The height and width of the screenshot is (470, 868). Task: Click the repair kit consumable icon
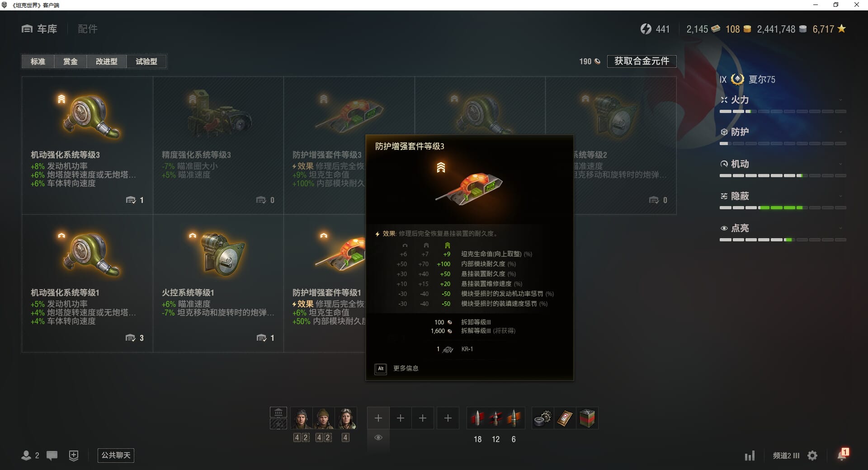coord(542,418)
